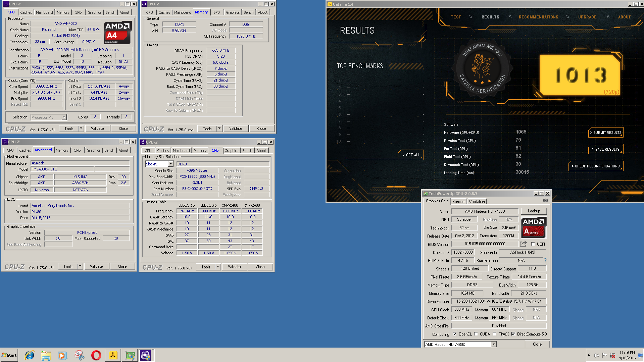
Task: Click Submit Results in Catzilla
Action: click(x=606, y=133)
